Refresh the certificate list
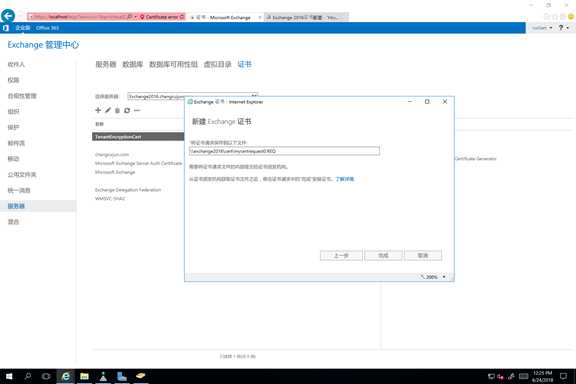 point(127,110)
